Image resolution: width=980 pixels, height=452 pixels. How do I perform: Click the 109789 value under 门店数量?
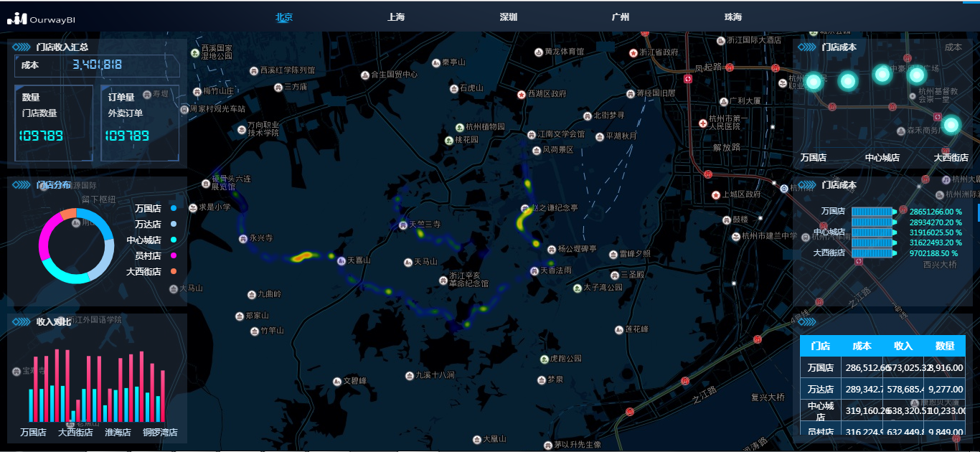coord(41,135)
